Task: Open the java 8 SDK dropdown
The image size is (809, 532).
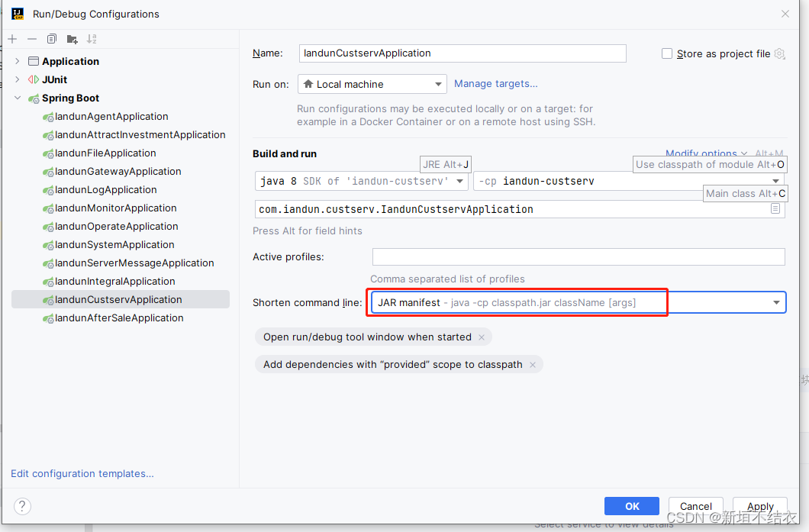Action: pos(361,181)
